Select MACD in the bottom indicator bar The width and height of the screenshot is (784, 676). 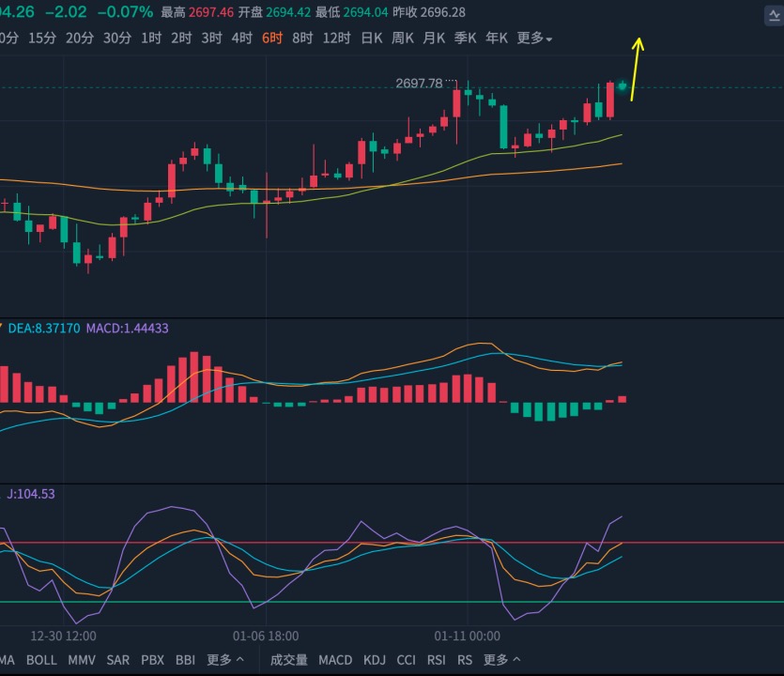(335, 660)
